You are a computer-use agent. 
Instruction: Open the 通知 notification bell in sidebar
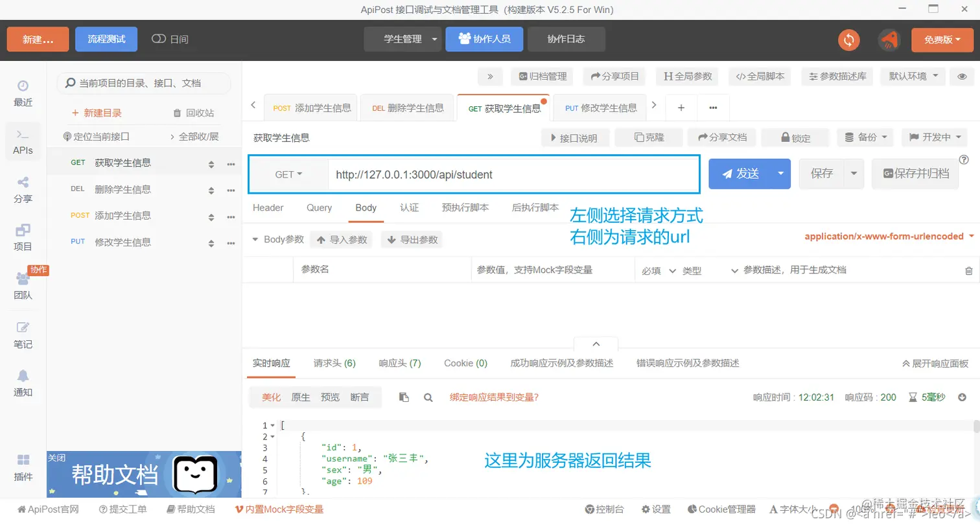23,384
